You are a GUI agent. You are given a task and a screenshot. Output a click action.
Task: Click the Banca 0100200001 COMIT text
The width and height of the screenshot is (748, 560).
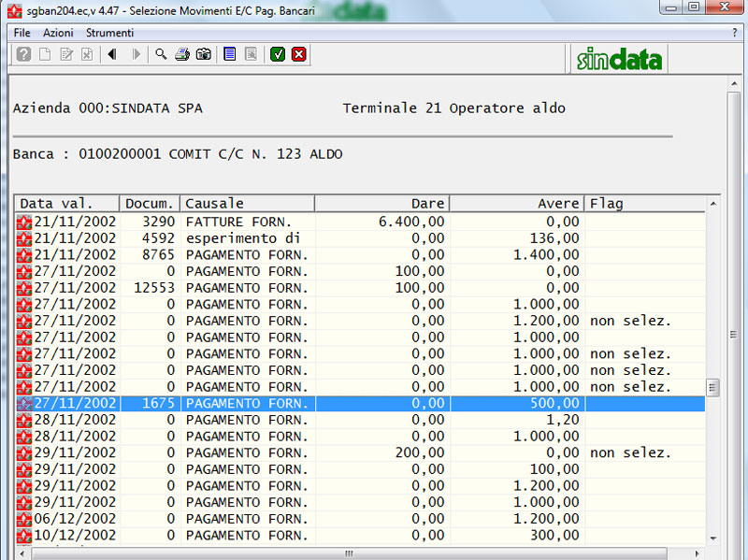coord(178,154)
